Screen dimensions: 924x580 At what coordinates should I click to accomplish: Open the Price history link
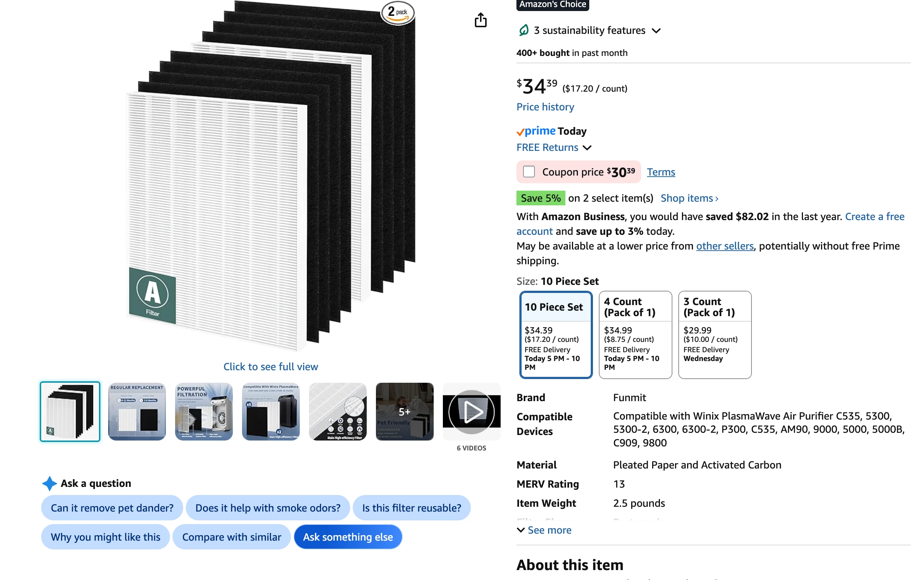[545, 107]
